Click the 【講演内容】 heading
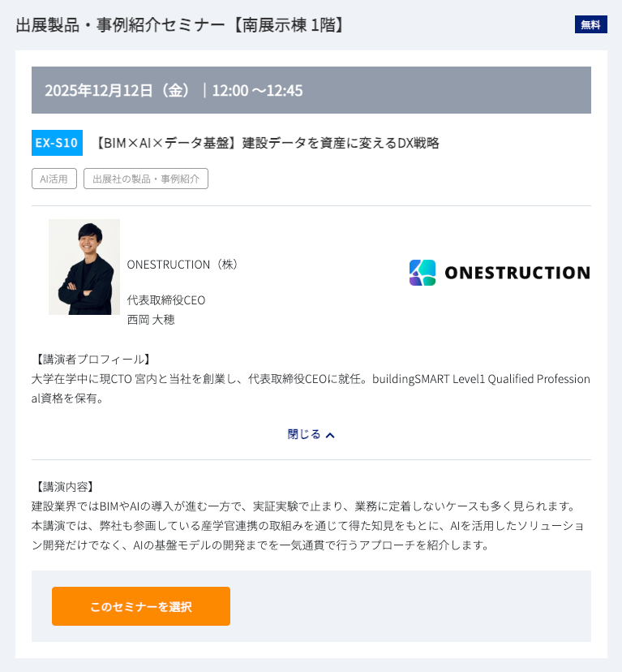This screenshot has height=672, width=622. point(65,486)
